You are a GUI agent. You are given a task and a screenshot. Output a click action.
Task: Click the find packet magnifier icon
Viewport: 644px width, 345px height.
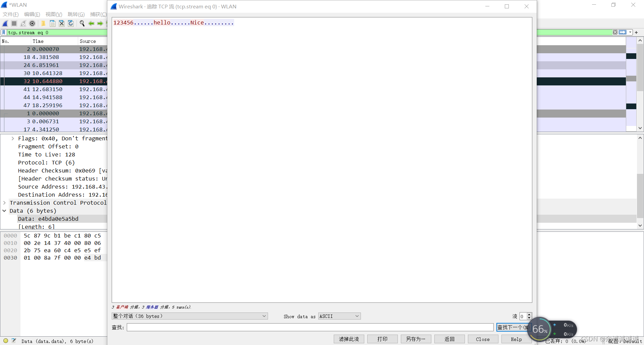click(x=82, y=23)
